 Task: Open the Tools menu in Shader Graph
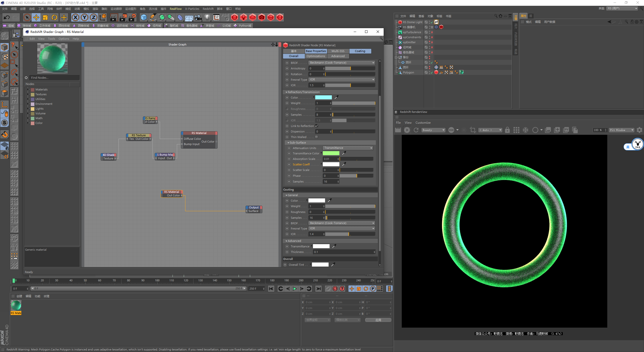[51, 39]
